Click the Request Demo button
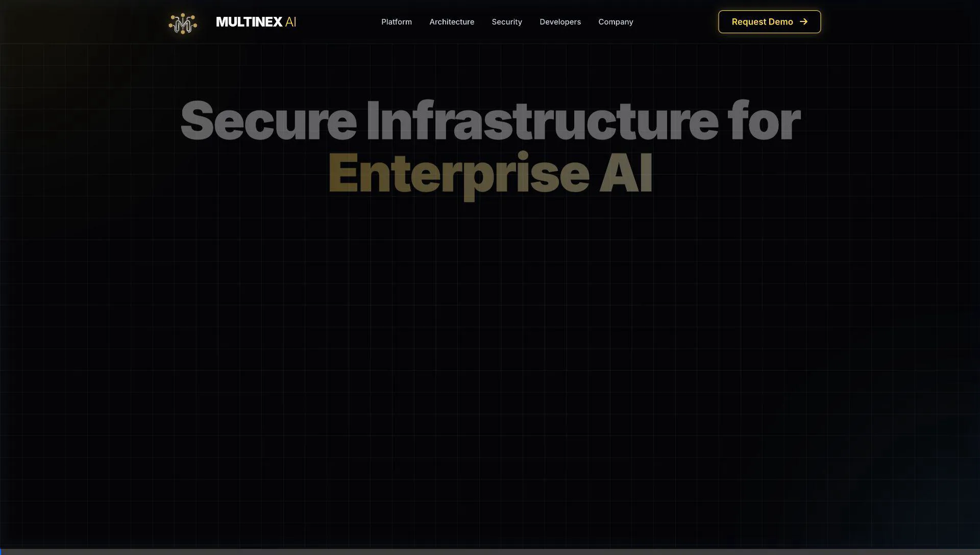Screen dimensions: 980x555 (769, 21)
